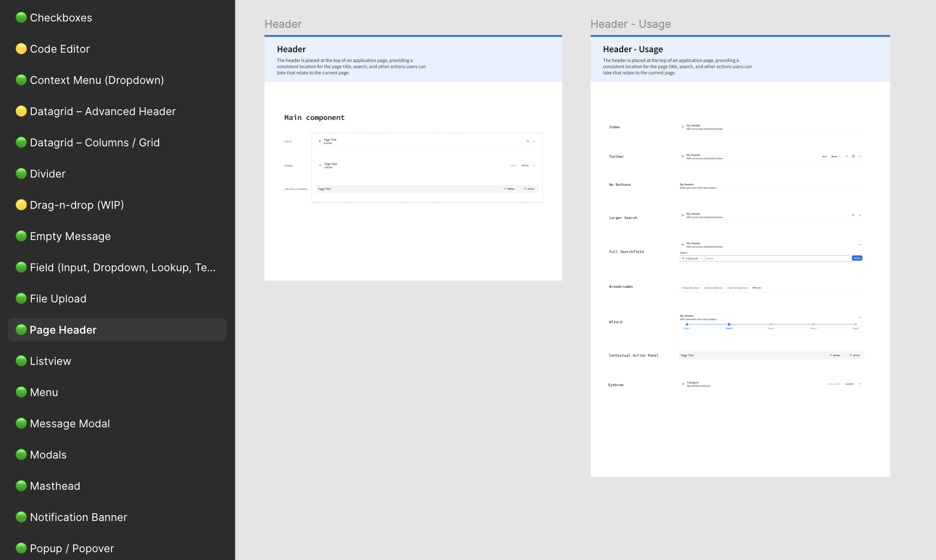Screen dimensions: 936x560
Task: Click the Search input field
Action: (x=777, y=259)
